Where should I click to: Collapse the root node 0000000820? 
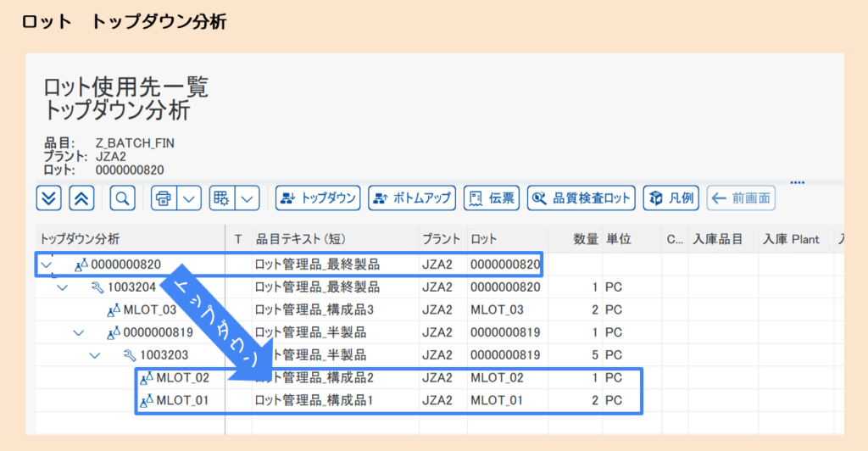point(46,264)
